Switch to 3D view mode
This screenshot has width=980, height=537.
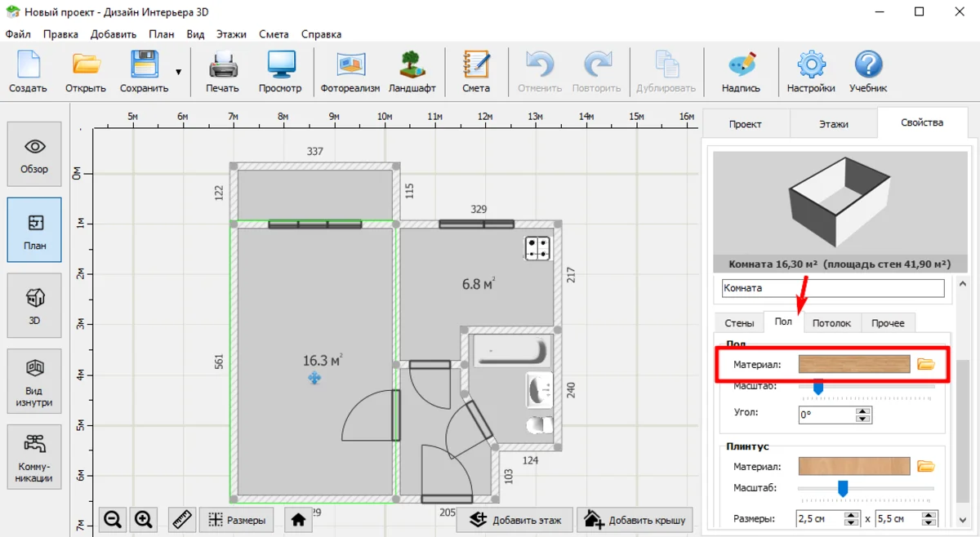click(34, 305)
